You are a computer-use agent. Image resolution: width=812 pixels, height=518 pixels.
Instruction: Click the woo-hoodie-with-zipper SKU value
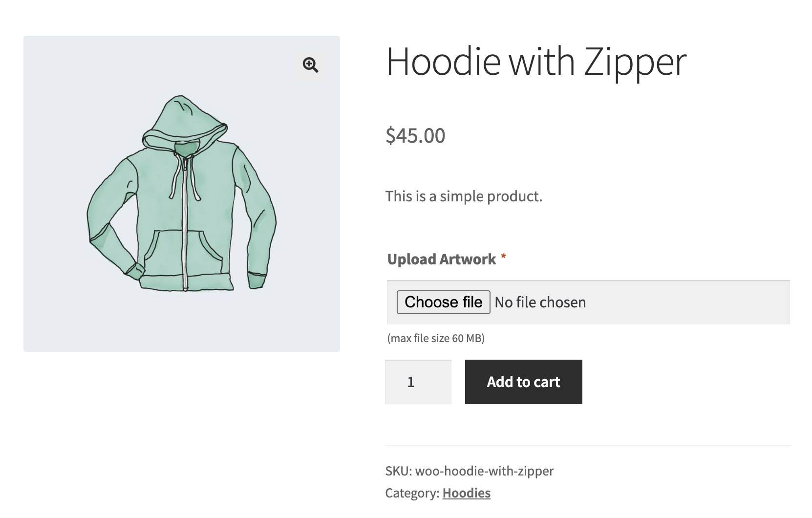pyautogui.click(x=484, y=471)
